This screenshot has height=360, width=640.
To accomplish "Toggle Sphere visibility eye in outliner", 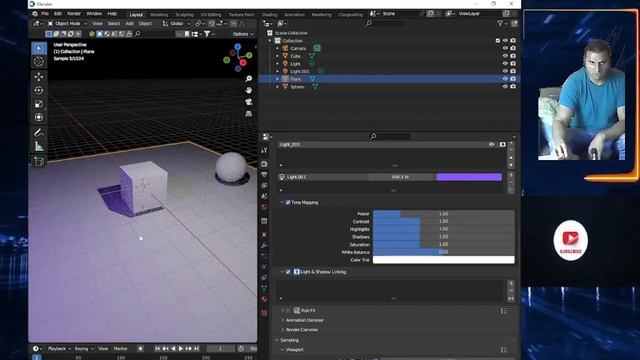I will click(x=505, y=87).
